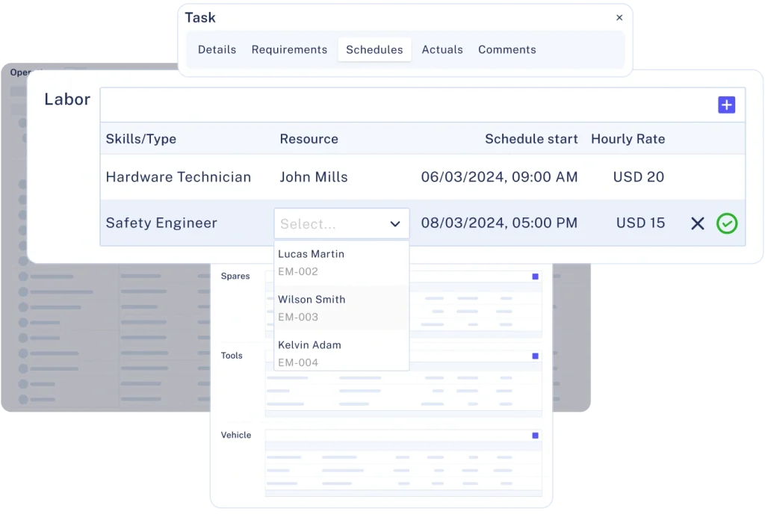This screenshot has height=532, width=765.
Task: Click the Spares section blue square icon
Action: [x=535, y=276]
